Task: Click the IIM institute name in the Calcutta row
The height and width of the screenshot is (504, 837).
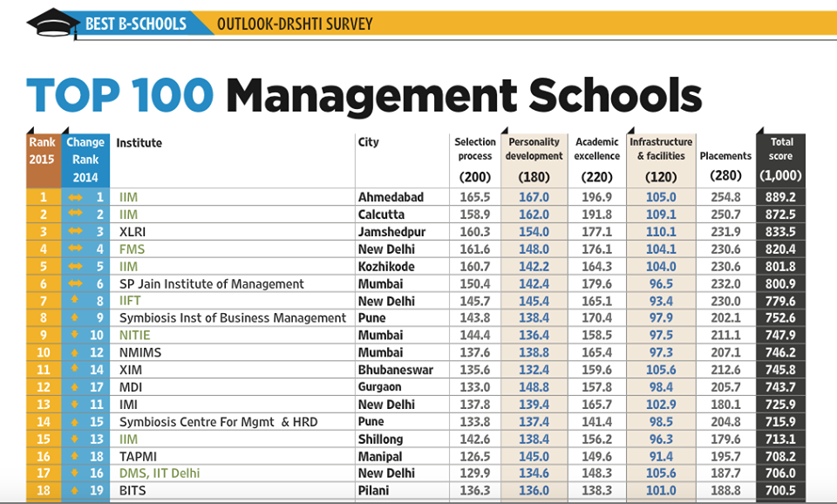Action: pyautogui.click(x=129, y=215)
